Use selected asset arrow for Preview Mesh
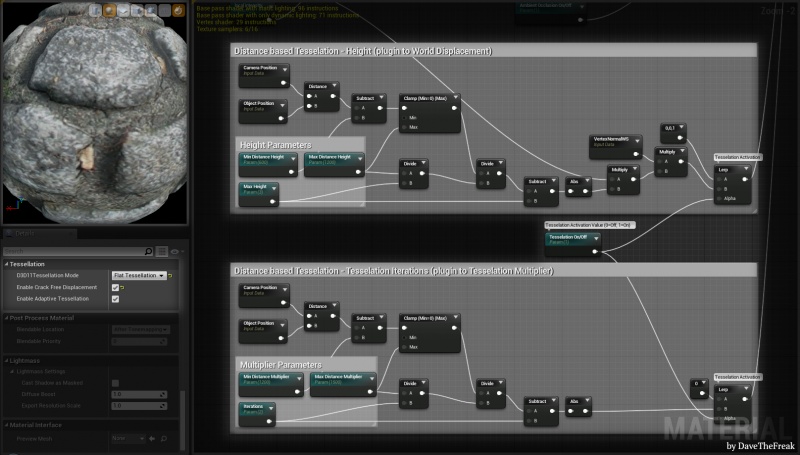The width and height of the screenshot is (800, 455). 152,438
